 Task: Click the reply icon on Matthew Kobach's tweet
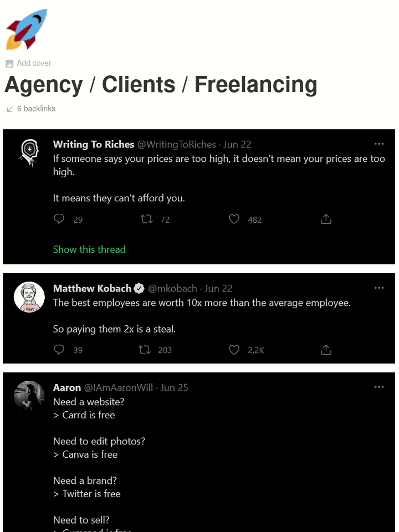(59, 350)
